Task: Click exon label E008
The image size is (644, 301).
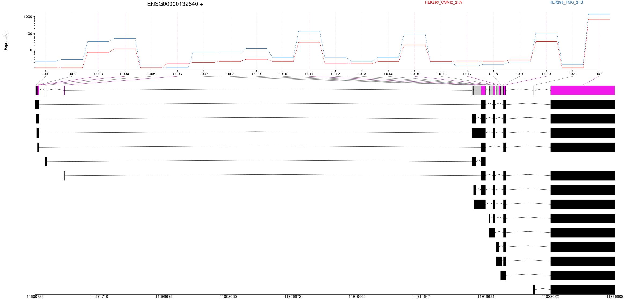Action: pyautogui.click(x=230, y=74)
